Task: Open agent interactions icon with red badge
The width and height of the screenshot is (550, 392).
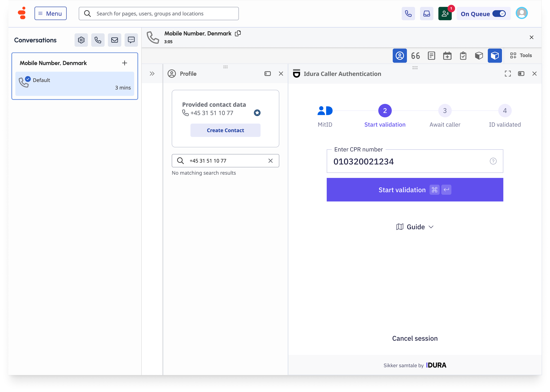Action: 445,13
